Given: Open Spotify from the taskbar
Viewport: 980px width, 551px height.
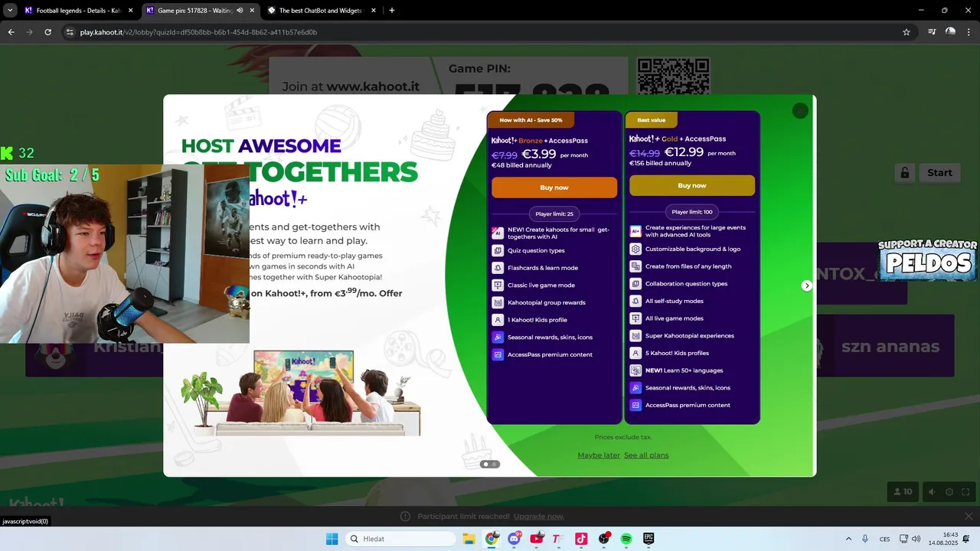Looking at the screenshot, I should tap(626, 539).
